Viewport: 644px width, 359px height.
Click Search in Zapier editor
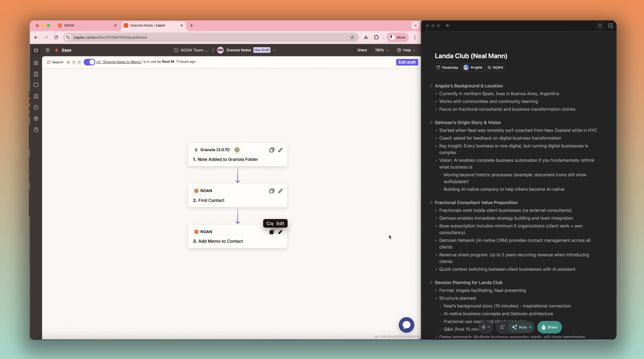coord(55,62)
